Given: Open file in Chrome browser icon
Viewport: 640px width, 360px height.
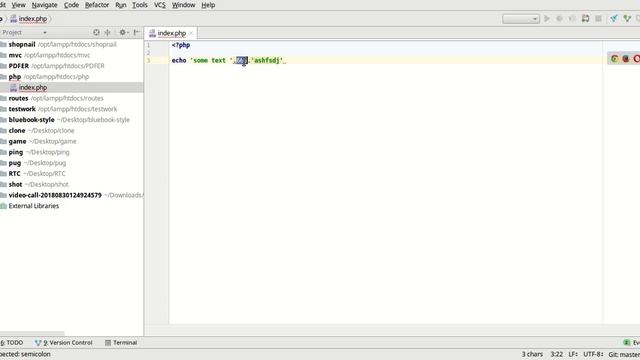Looking at the screenshot, I should [614, 59].
